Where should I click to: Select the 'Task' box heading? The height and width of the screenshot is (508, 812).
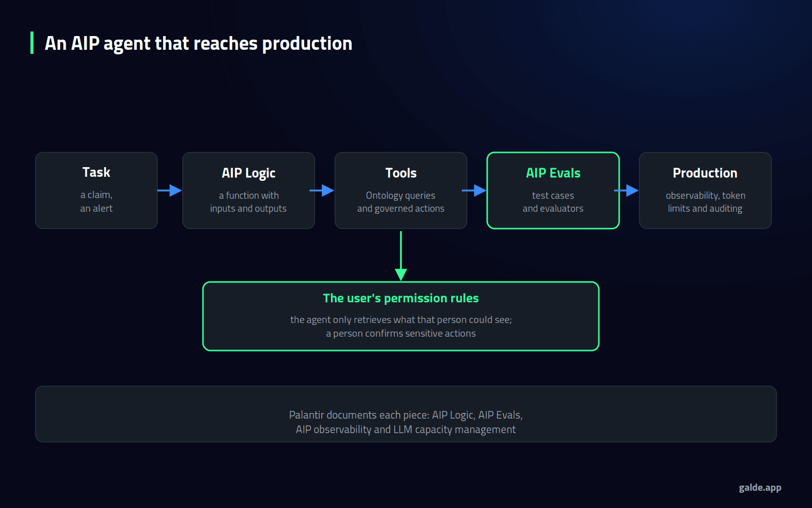(96, 172)
